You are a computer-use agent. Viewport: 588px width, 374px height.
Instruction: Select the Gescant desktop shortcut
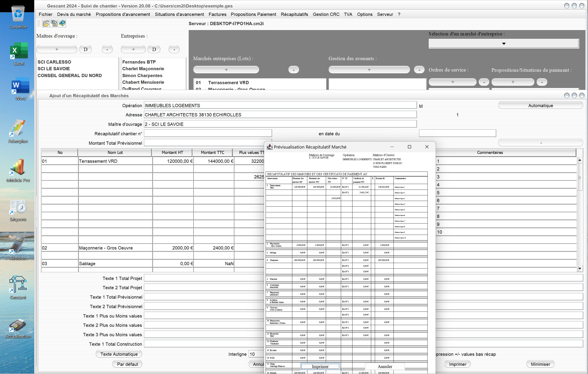[18, 287]
